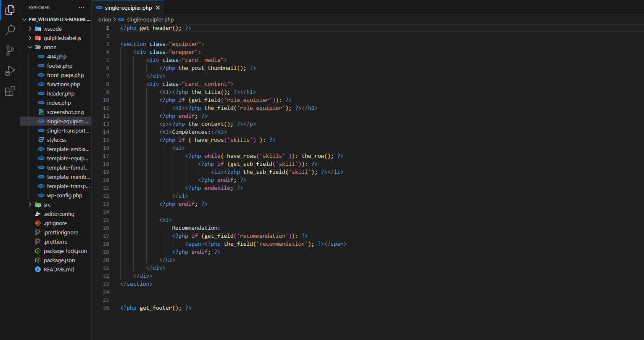Click line number 15 in the editor gutter
644x340 pixels.
tap(106, 140)
